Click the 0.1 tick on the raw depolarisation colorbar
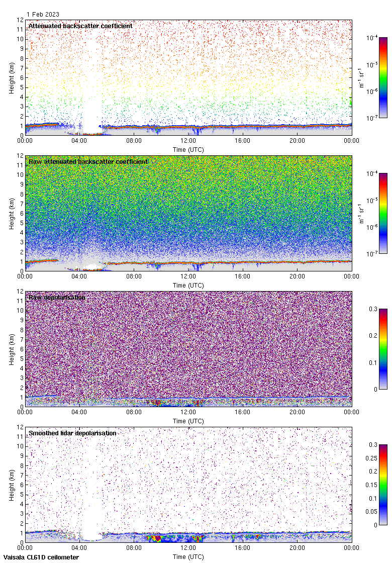 tap(373, 362)
